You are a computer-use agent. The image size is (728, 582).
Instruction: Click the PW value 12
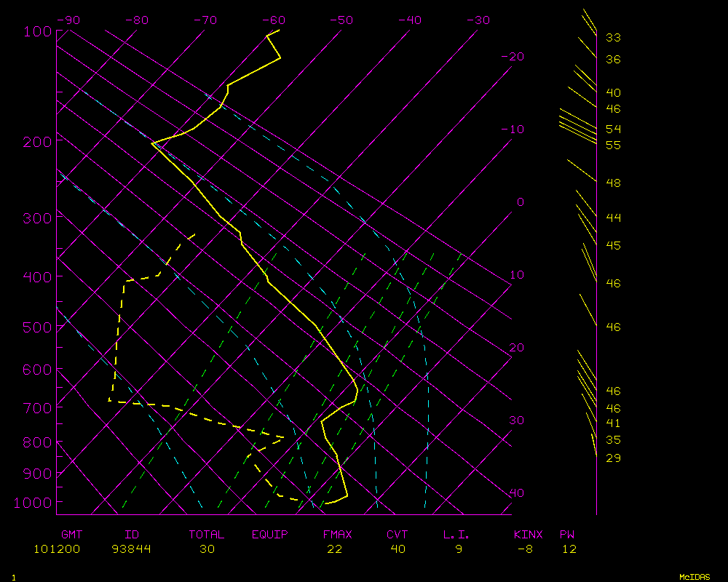569,549
